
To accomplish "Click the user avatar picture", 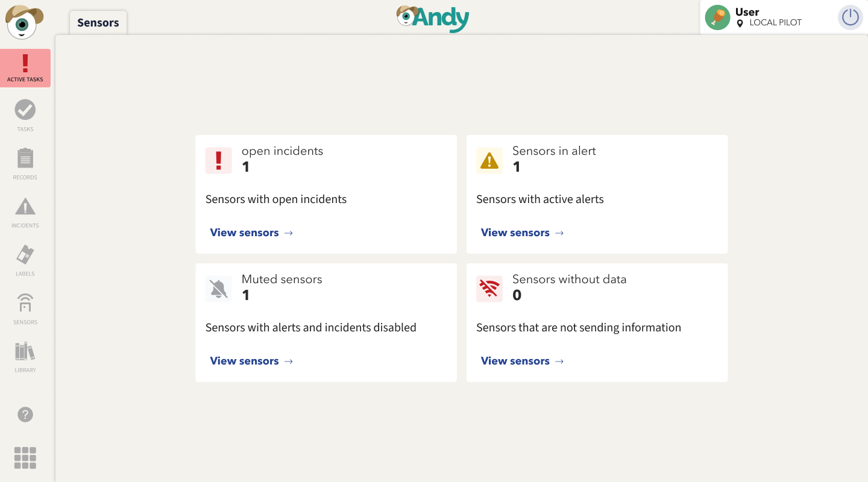I will click(x=717, y=17).
